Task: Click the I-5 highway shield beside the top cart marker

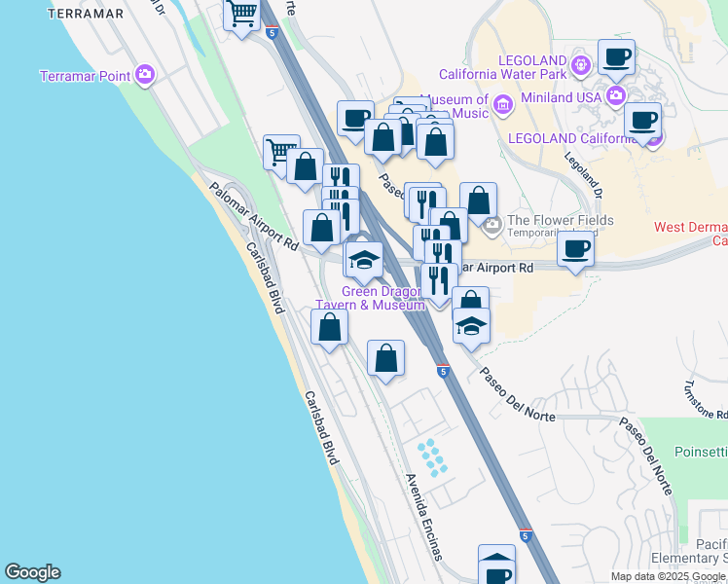Action: [x=273, y=32]
